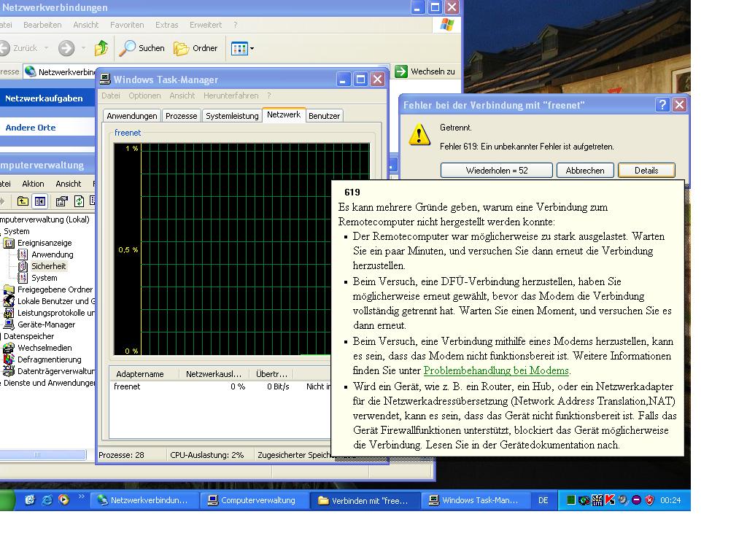Click the Geräte-Manager tree icon

pos(9,324)
